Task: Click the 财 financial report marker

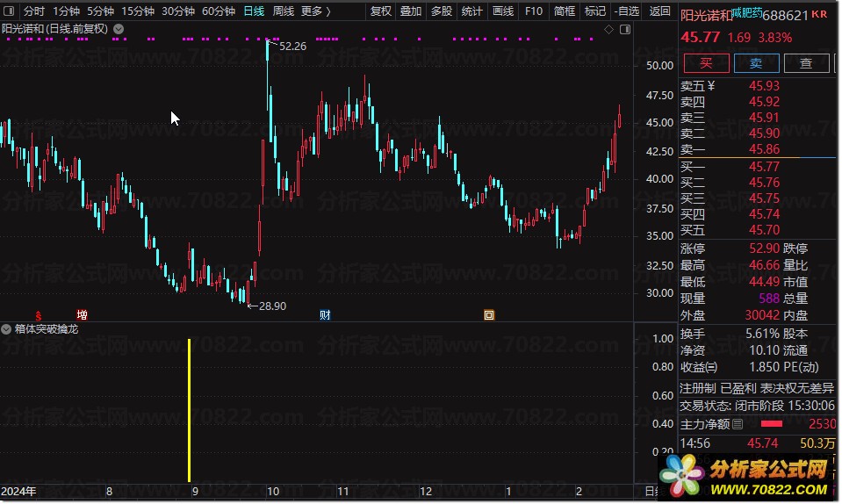Action: (x=325, y=315)
